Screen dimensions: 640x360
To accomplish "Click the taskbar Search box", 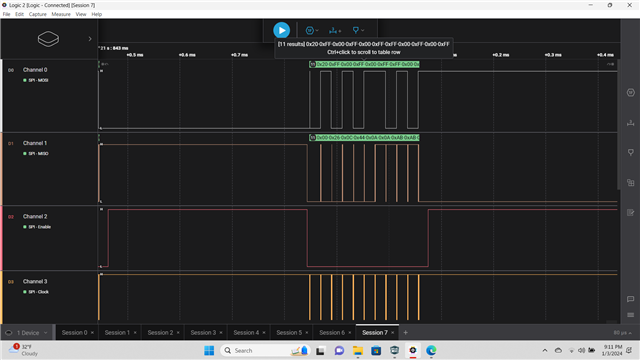I will 265,351.
